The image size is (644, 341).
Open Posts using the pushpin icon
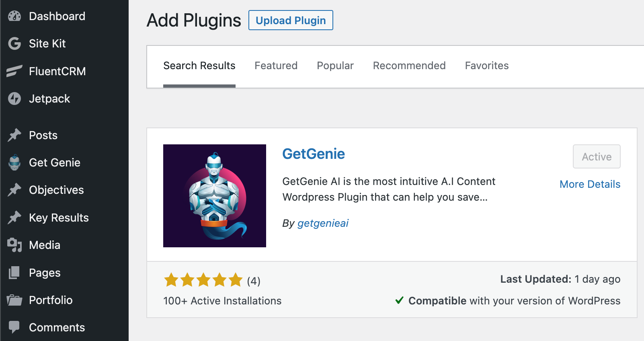point(14,135)
